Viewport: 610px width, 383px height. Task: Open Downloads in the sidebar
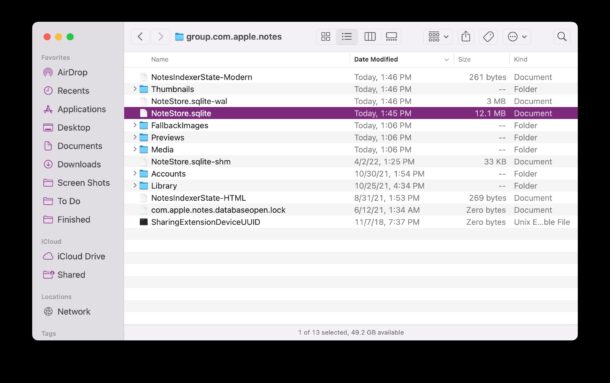click(x=72, y=164)
